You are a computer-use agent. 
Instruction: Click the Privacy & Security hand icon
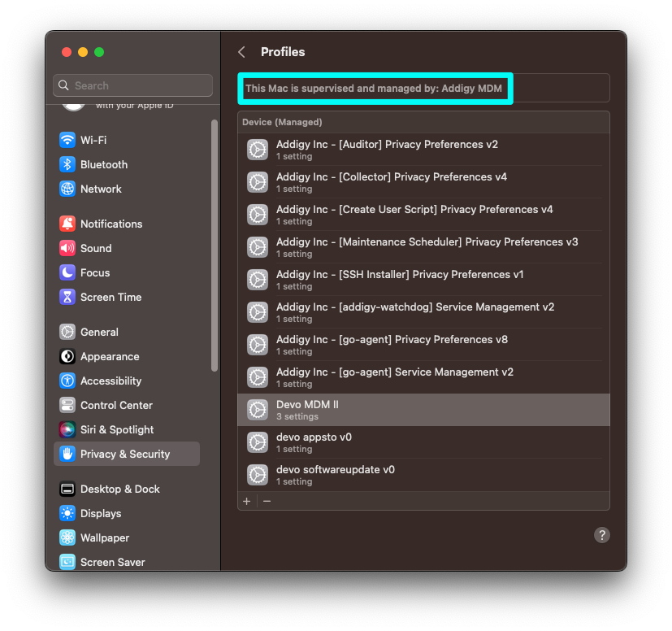67,454
